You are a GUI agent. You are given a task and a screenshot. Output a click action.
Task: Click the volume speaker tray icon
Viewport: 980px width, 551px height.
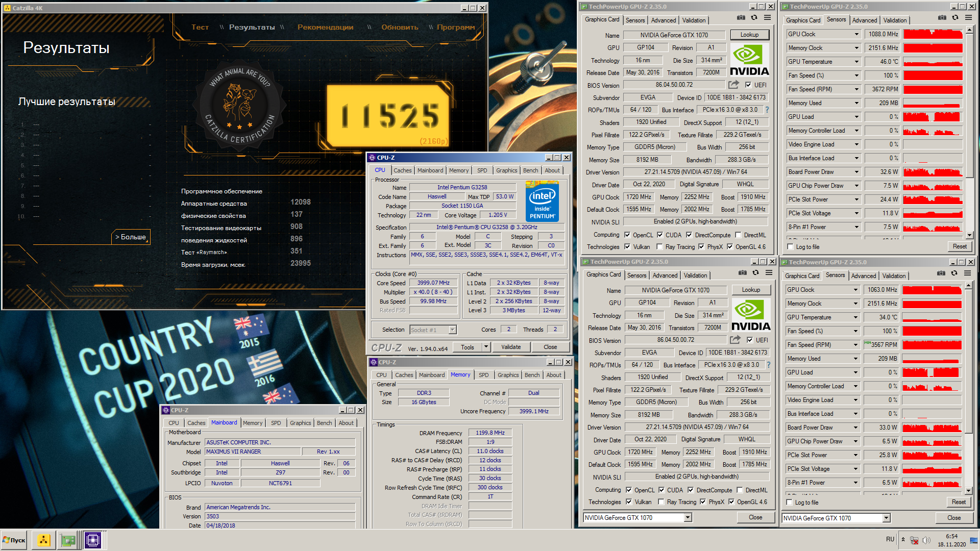pos(926,540)
